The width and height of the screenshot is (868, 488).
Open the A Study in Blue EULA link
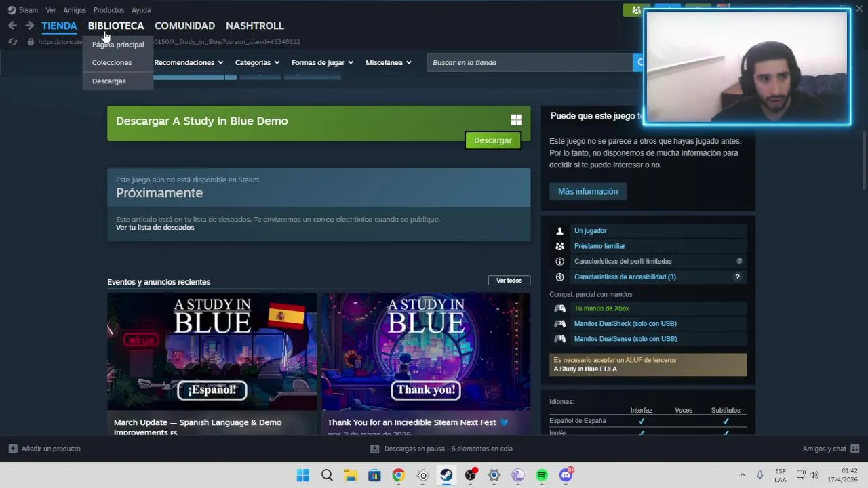click(x=585, y=369)
